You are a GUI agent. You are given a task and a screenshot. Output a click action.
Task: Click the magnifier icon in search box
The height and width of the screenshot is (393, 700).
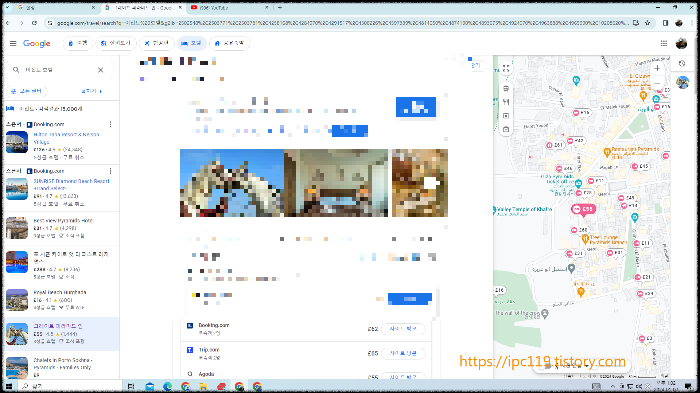[x=16, y=70]
